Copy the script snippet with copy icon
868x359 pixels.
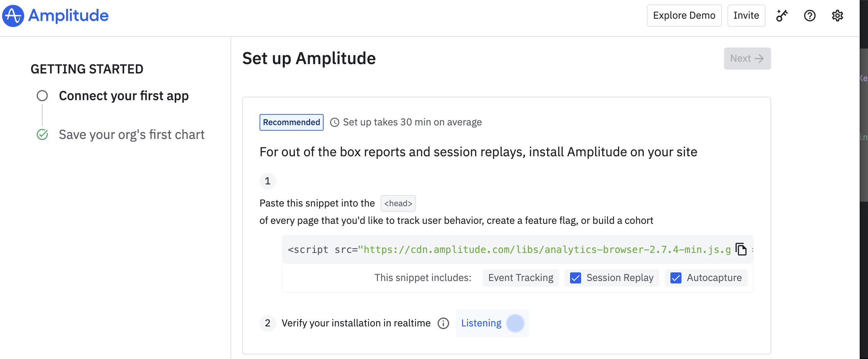click(x=741, y=249)
